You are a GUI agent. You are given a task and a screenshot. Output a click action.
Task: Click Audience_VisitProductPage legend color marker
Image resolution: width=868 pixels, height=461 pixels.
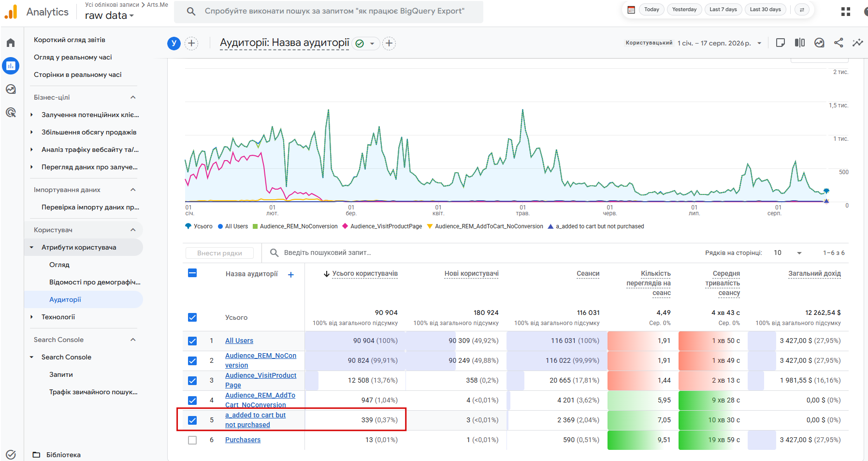[345, 226]
